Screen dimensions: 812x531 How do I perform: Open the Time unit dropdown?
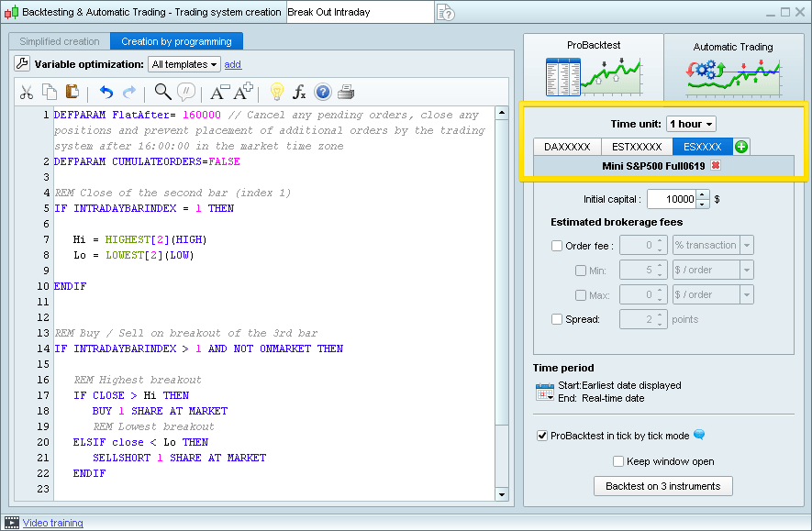click(x=689, y=124)
